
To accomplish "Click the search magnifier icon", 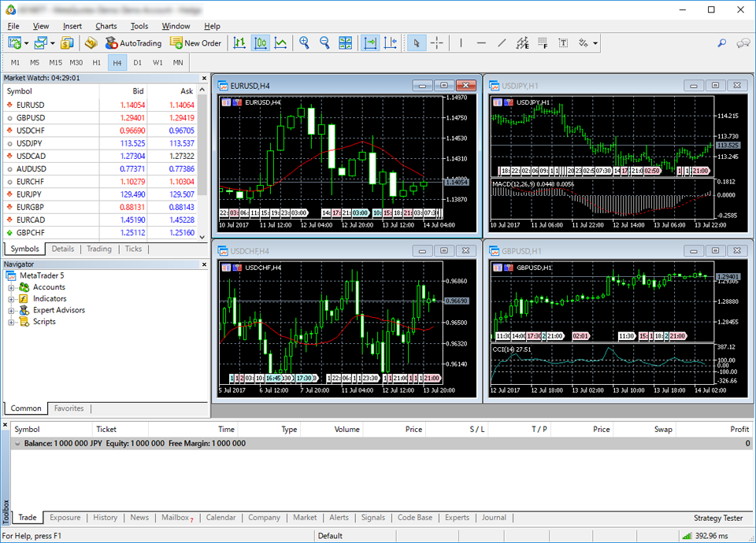I will point(722,42).
